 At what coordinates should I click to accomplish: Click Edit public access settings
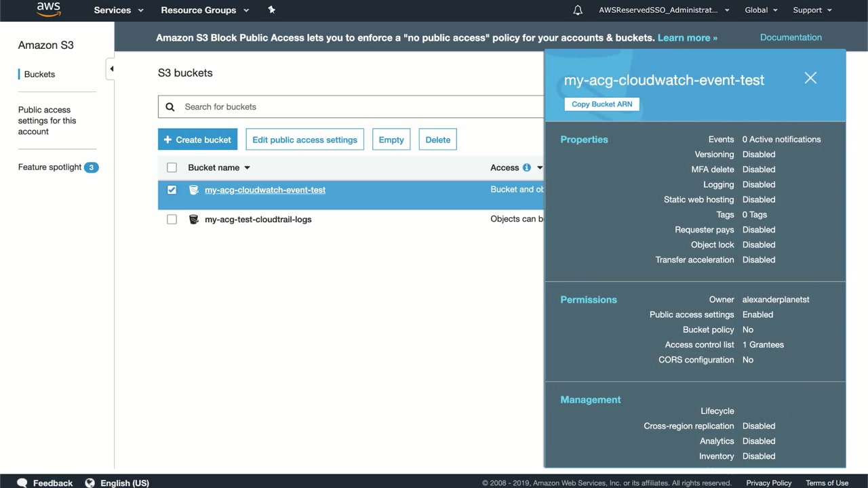pyautogui.click(x=304, y=140)
